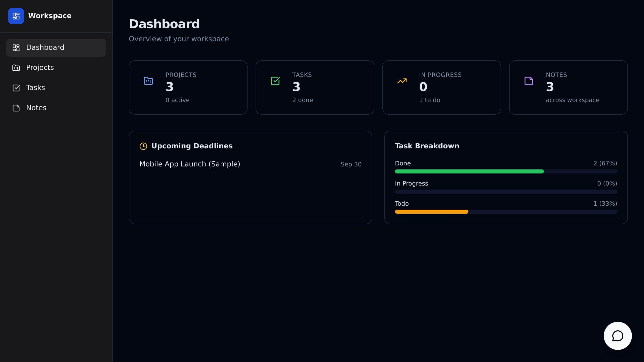
Task: Click the '1 (33%)' Todo value
Action: 605,204
